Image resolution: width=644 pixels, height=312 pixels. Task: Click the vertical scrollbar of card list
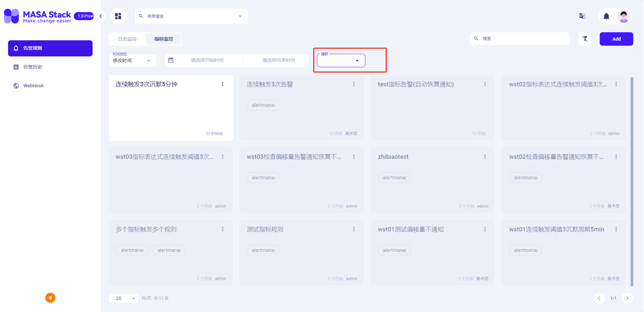tap(632, 181)
